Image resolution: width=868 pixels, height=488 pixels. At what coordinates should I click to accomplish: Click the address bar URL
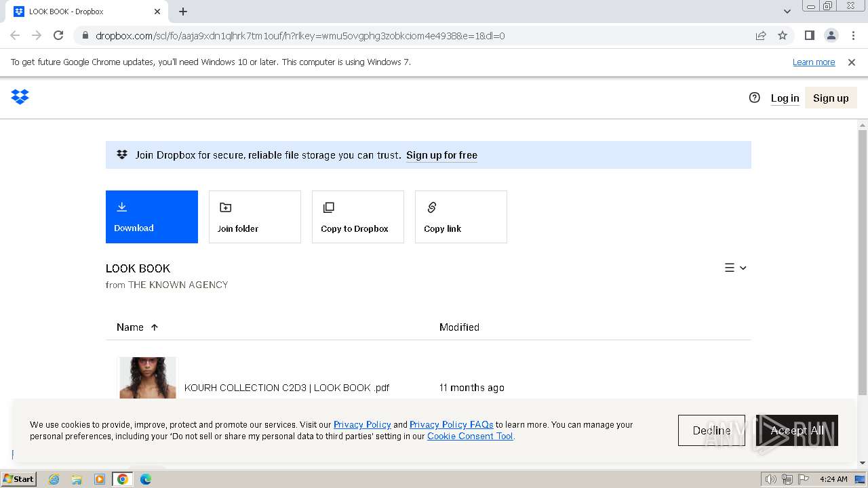(300, 36)
